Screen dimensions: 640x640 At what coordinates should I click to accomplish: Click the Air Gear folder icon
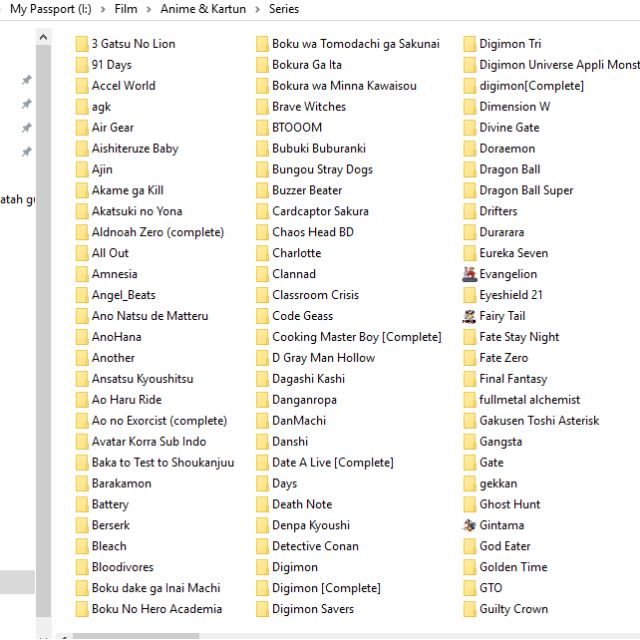(x=82, y=128)
